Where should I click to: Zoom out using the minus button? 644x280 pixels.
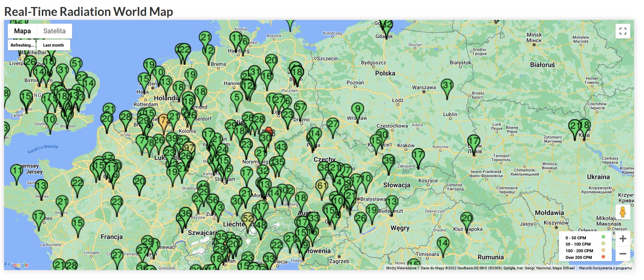[623, 254]
